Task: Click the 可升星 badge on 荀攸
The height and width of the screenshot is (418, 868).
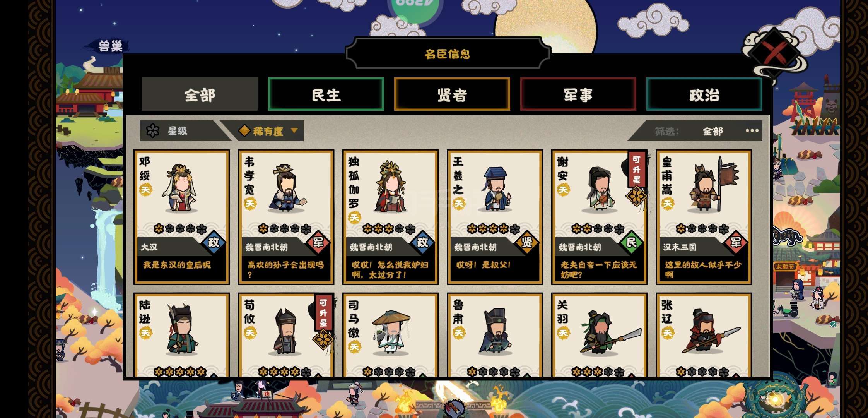Action: 323,313
